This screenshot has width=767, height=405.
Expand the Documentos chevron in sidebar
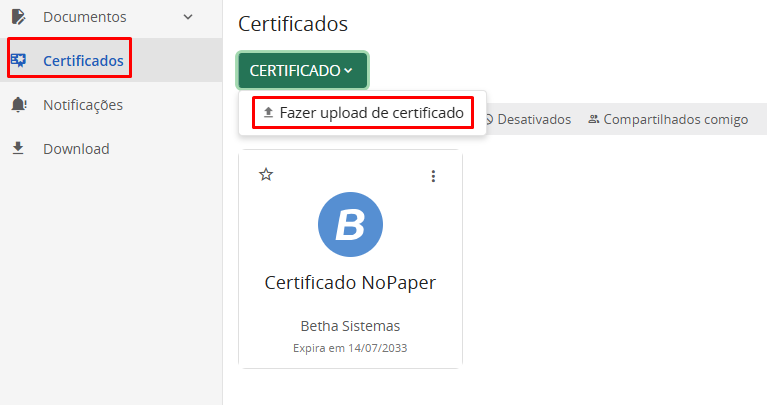coord(188,17)
